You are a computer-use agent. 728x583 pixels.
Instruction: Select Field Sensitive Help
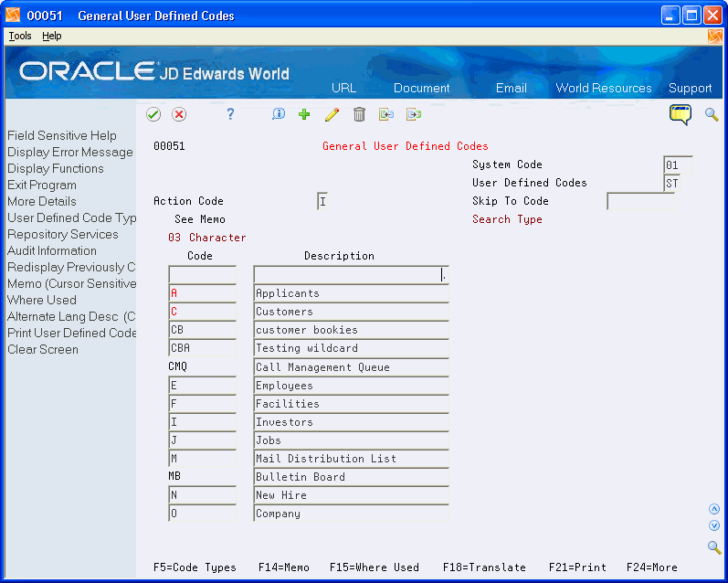tap(62, 135)
